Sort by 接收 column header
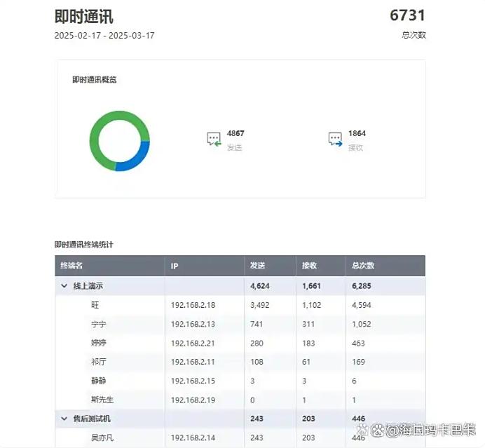Screen dimensions: 485x448 tap(309, 266)
